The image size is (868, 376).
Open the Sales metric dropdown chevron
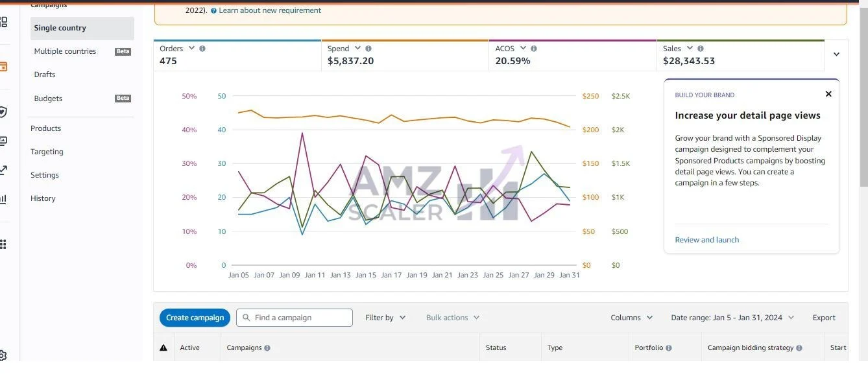690,49
